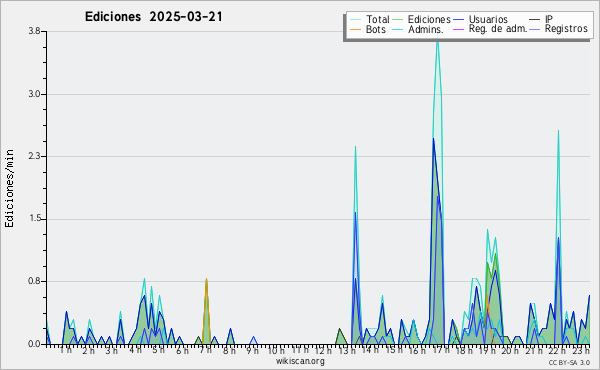Click the wikiscan.org label below the axis
Image resolution: width=600 pixels, height=370 pixels.
click(300, 361)
